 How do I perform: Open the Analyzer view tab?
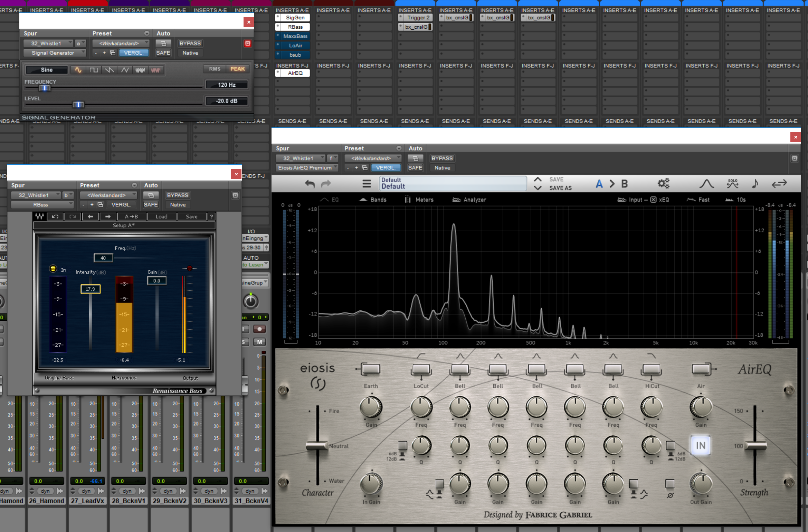point(469,200)
